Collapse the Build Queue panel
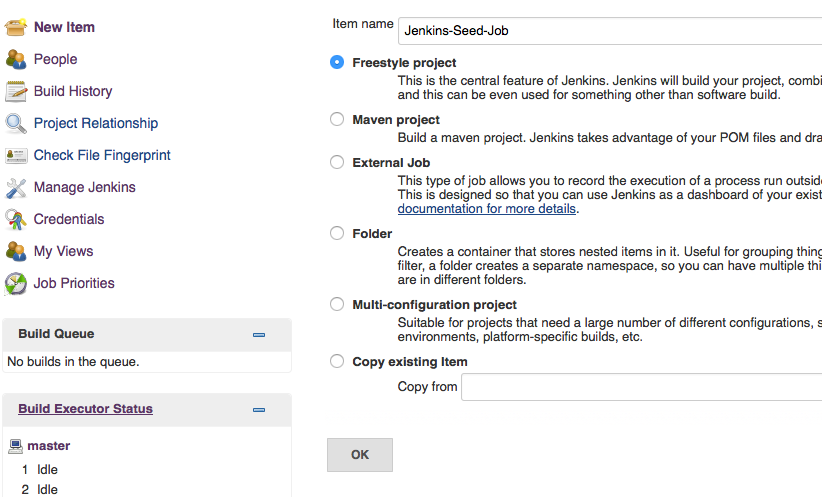This screenshot has width=822, height=497. tap(259, 334)
